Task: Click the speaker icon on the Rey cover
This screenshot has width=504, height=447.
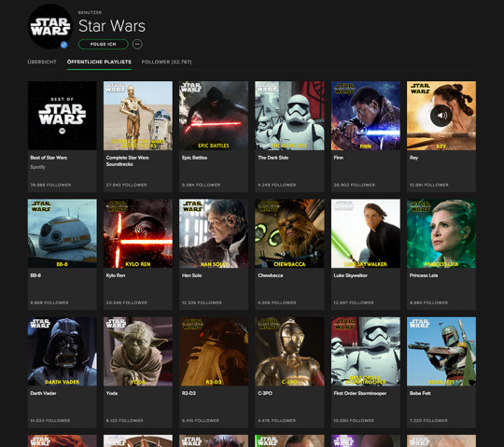Action: 441,116
